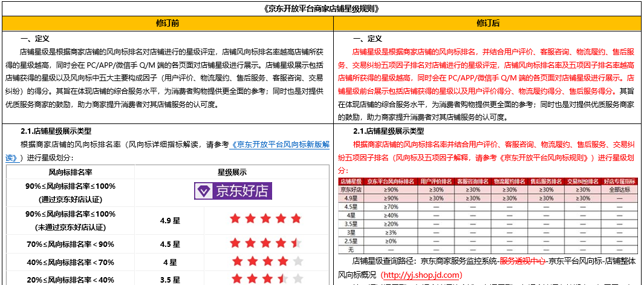This screenshot has height=285, width=644.
Task: Click the (未通过京东好店认证) cell text
Action: (x=70, y=227)
